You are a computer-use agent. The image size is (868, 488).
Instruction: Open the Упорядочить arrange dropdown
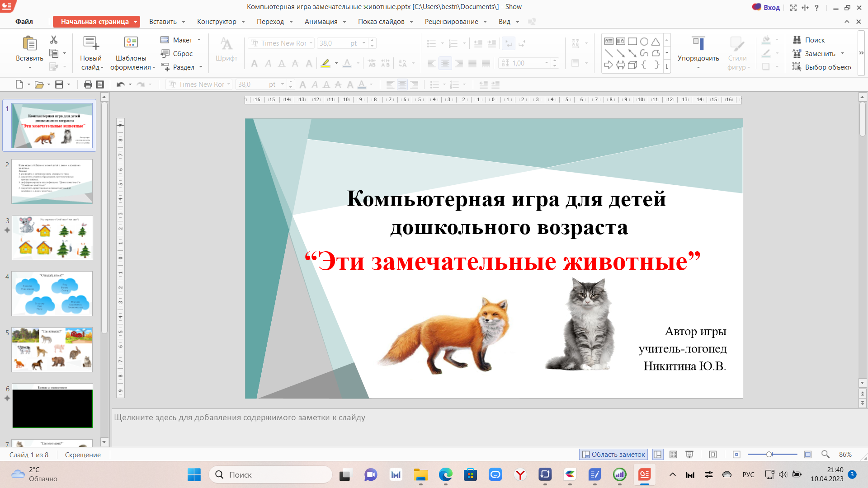click(698, 53)
